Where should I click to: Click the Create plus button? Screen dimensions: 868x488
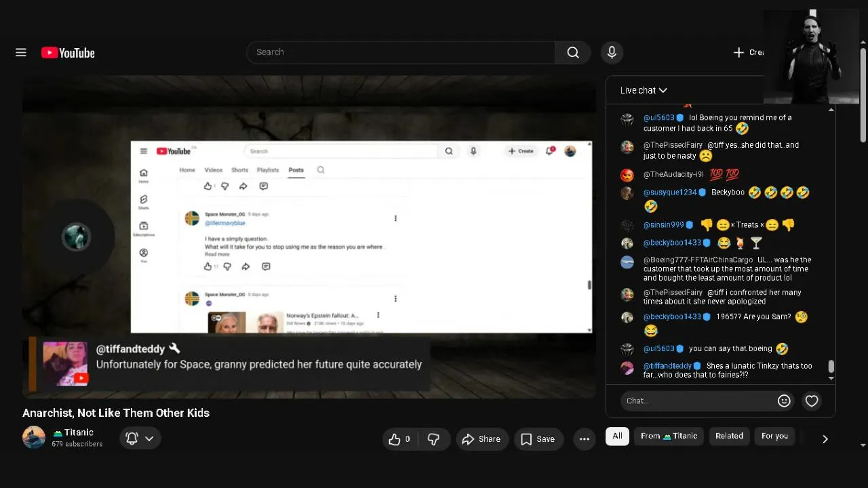click(749, 52)
